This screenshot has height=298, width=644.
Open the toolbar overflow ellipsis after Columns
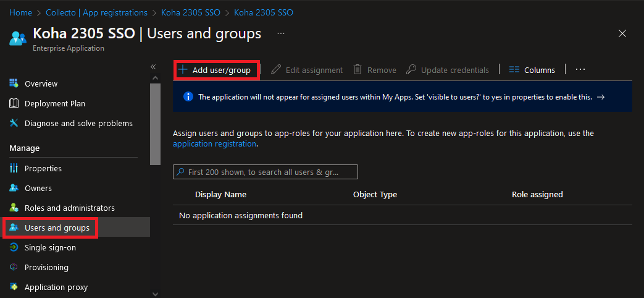(x=580, y=69)
